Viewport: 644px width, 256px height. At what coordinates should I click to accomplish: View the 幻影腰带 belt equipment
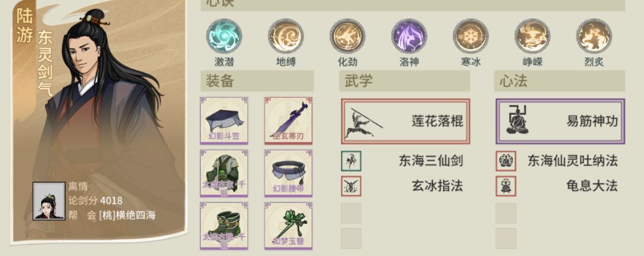click(289, 173)
